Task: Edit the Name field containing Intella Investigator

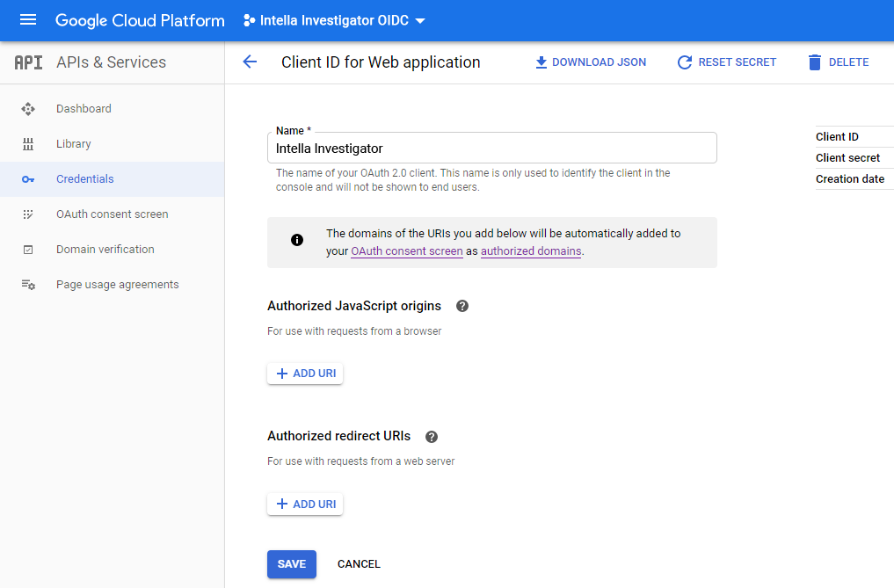Action: (x=491, y=147)
